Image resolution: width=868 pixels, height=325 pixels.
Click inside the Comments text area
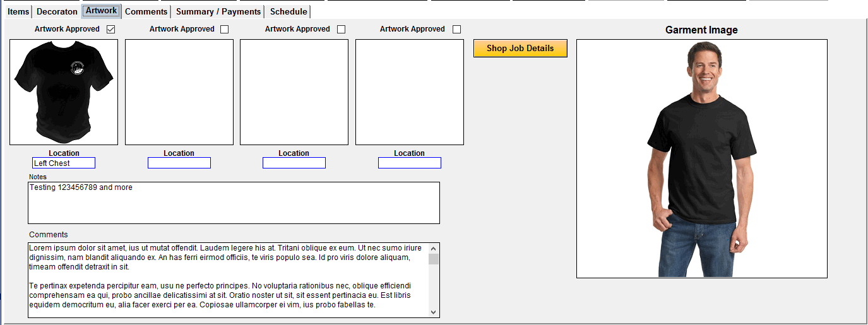coord(227,280)
